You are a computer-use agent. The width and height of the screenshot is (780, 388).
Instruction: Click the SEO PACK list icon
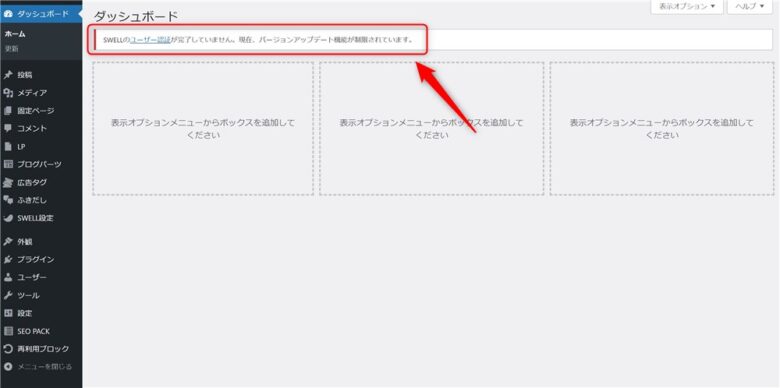7,331
